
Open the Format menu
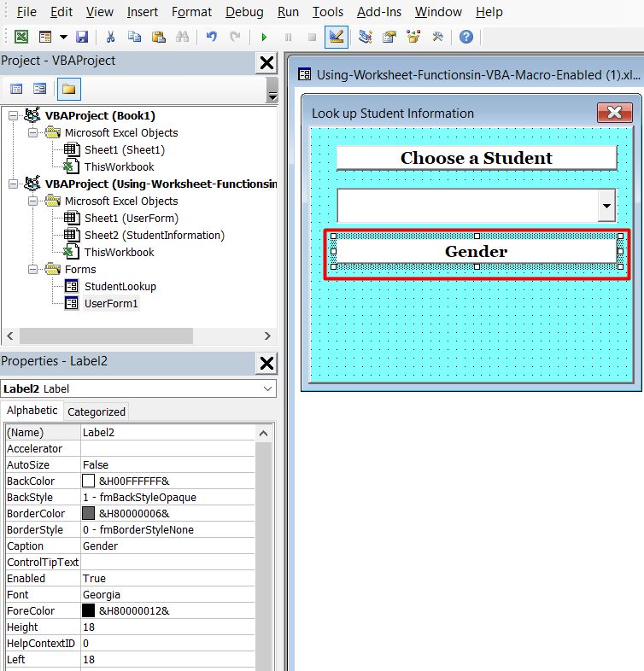pos(191,12)
